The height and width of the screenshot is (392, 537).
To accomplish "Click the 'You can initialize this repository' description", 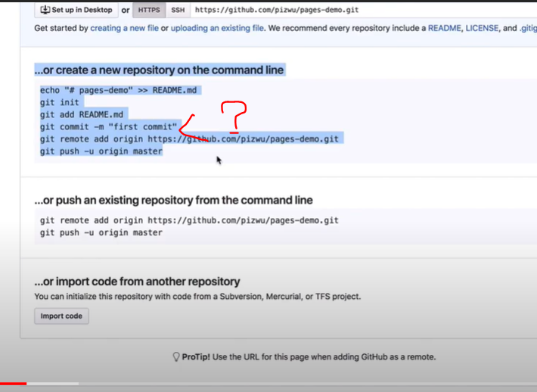I will [197, 297].
